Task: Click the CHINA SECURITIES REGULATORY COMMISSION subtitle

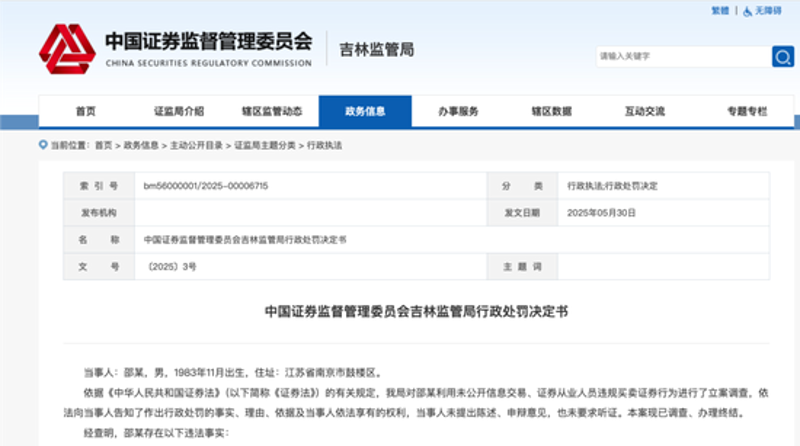Action: pos(209,63)
